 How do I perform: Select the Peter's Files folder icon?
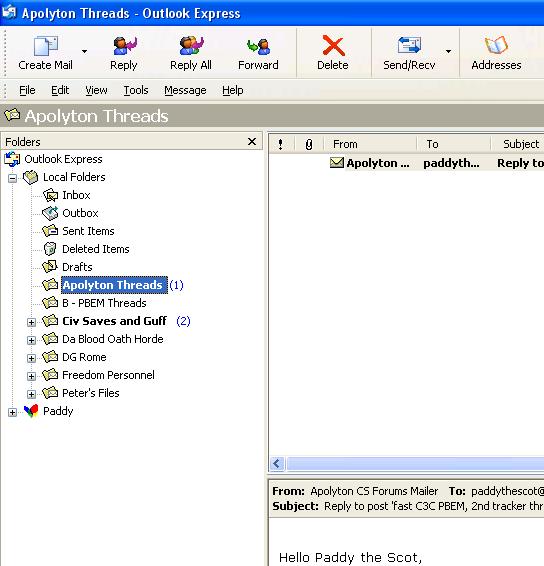[x=50, y=393]
